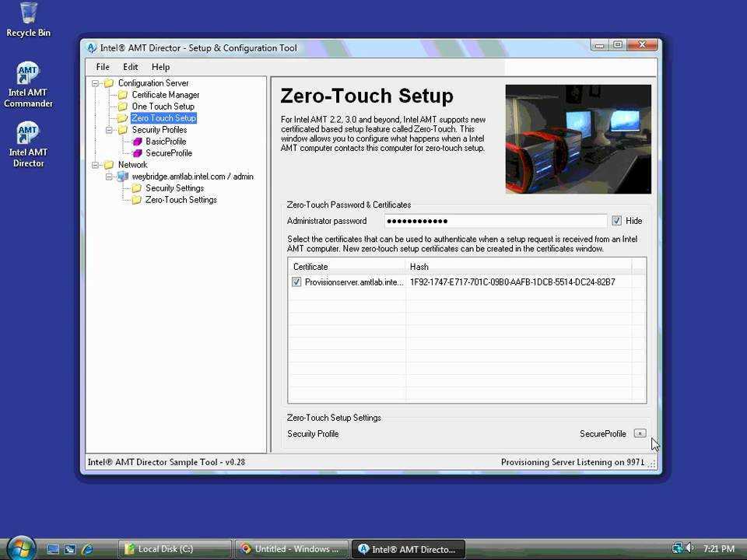Click the computer lab picture

(x=578, y=139)
